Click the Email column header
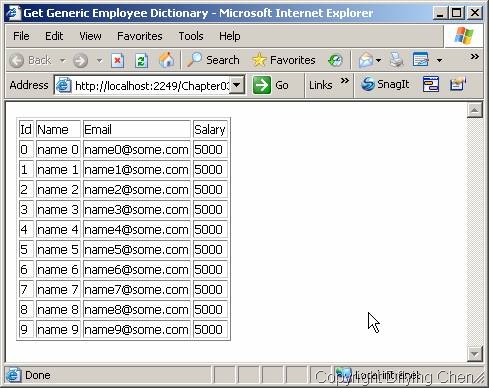 point(137,129)
